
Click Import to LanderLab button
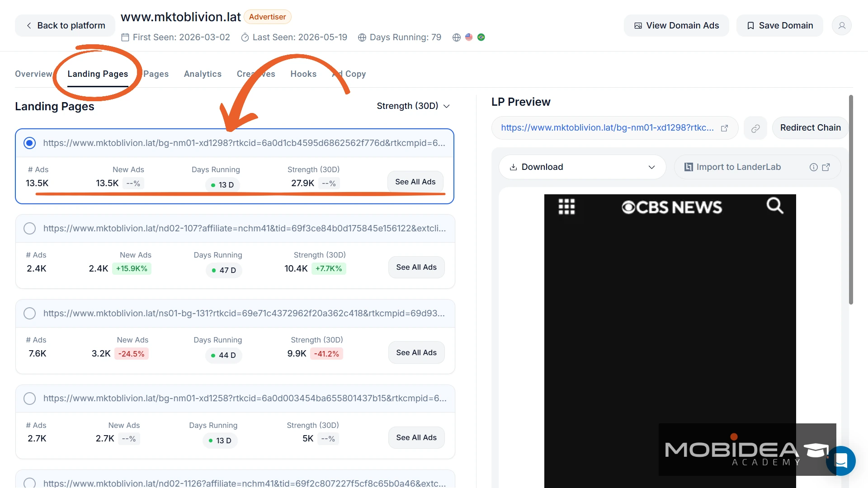(x=758, y=167)
